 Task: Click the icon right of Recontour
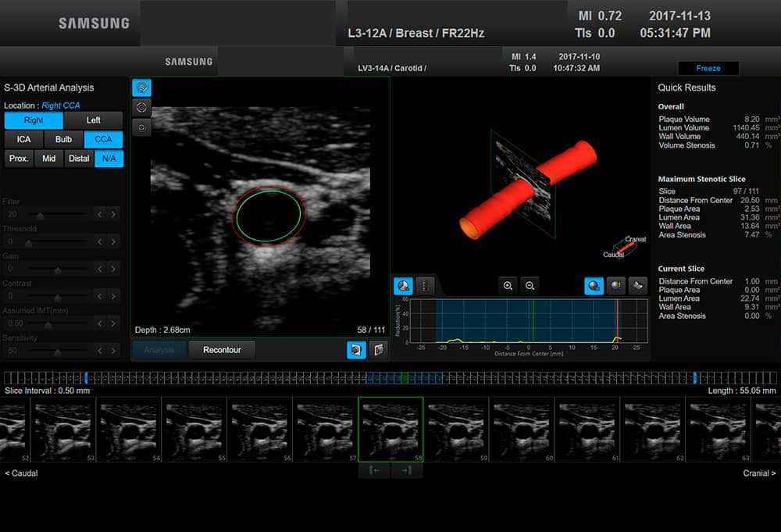(356, 350)
